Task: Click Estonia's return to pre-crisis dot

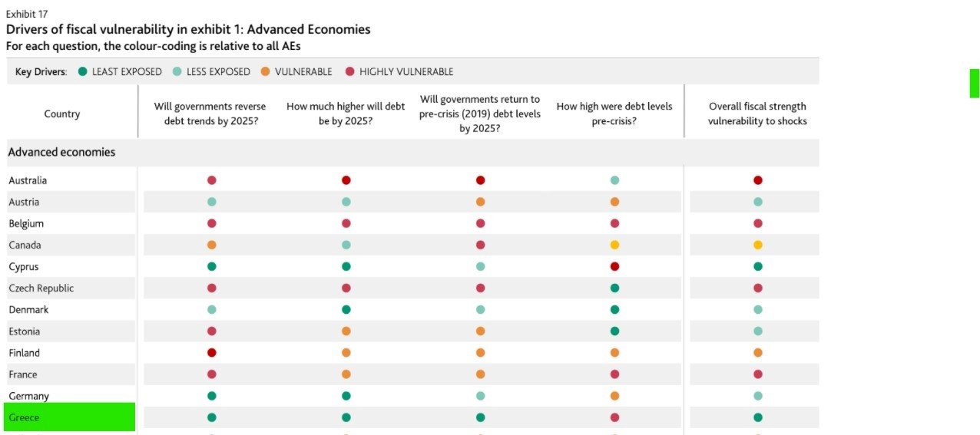Action: (480, 331)
